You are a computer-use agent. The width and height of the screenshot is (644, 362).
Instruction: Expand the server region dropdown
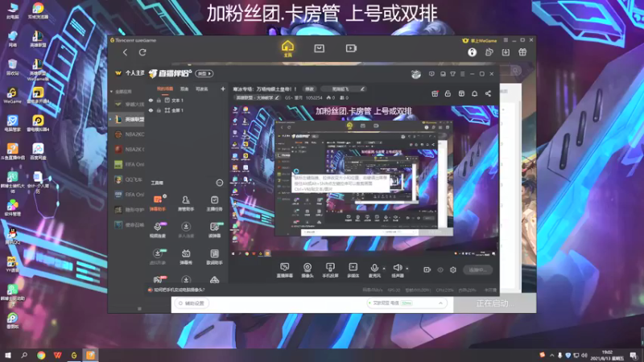440,303
